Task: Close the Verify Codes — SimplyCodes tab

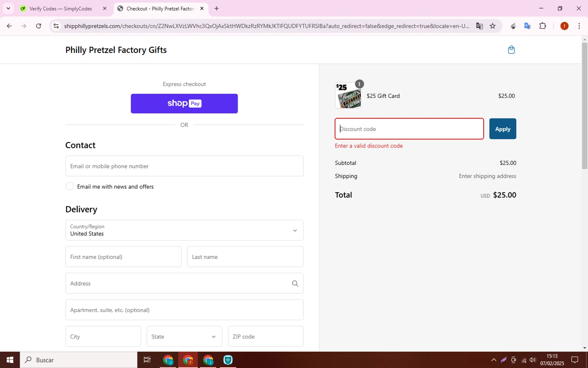Action: 105,9
